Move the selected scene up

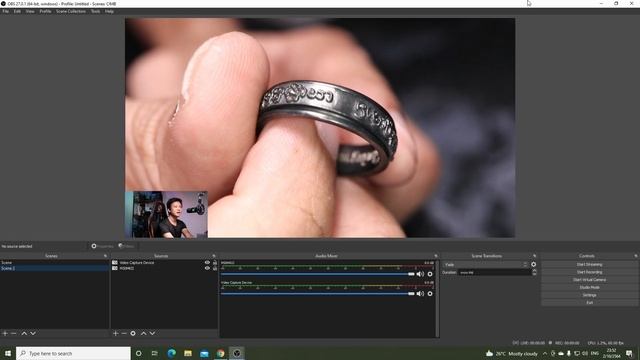click(x=24, y=333)
